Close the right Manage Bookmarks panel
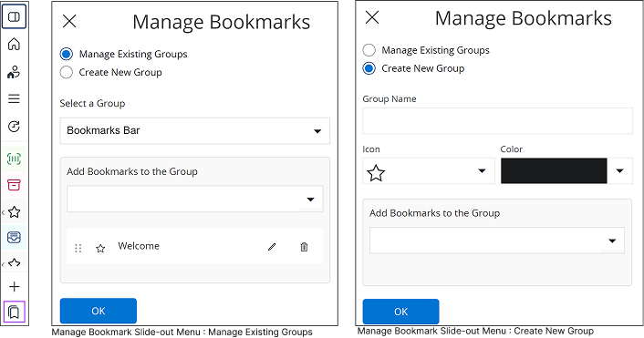Screen dimensions: 644x338 [372, 17]
